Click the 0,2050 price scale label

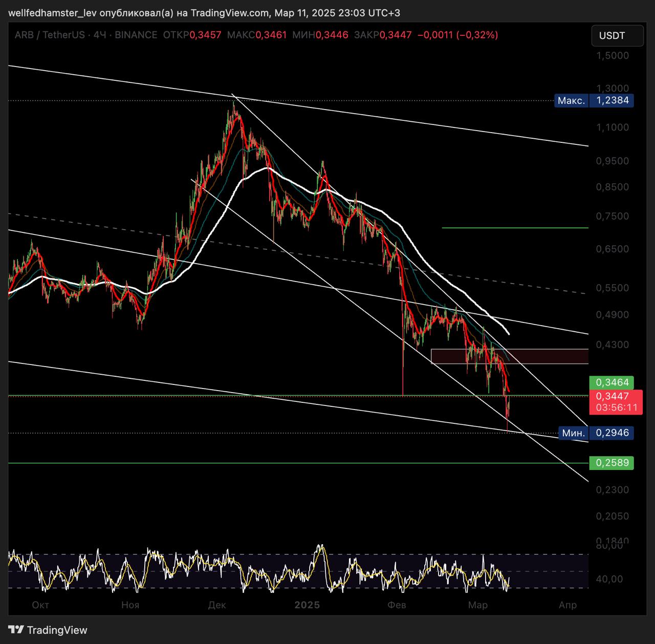613,516
